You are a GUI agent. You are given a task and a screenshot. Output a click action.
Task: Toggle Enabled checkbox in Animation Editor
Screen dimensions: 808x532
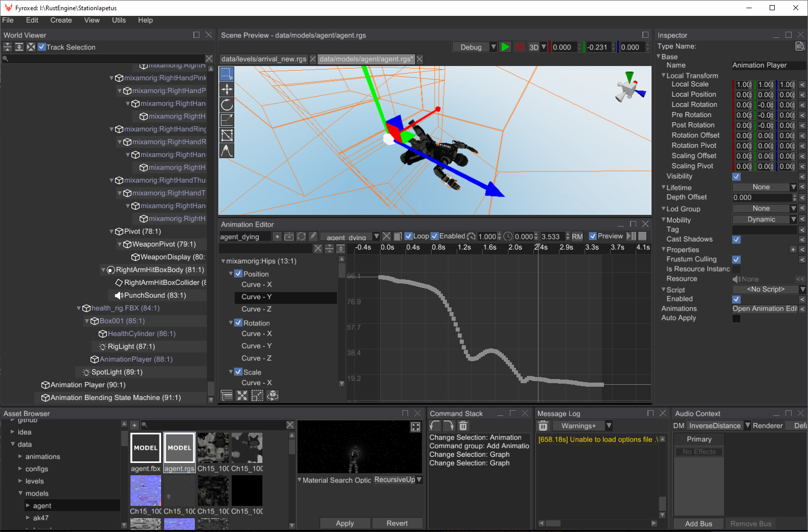coord(435,236)
